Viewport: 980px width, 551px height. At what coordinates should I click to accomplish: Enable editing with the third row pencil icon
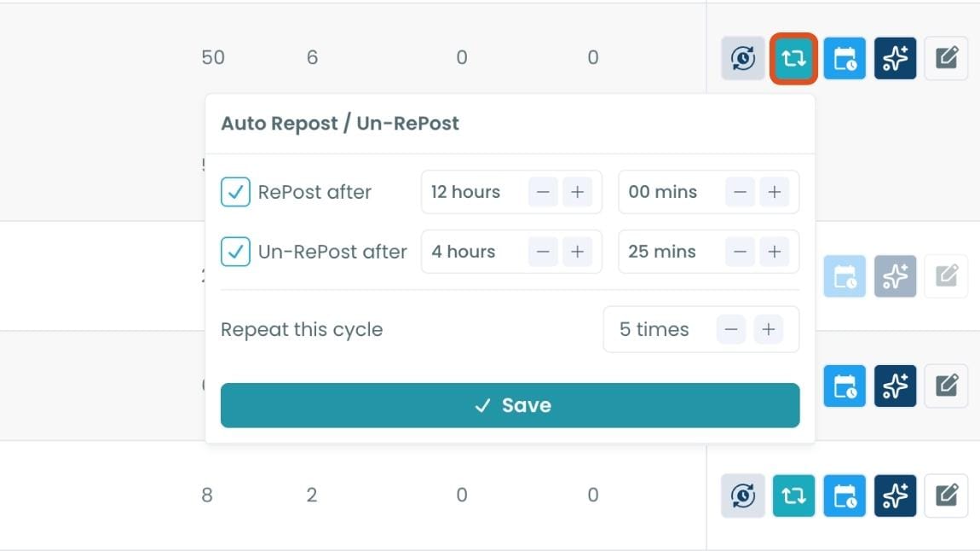(946, 386)
